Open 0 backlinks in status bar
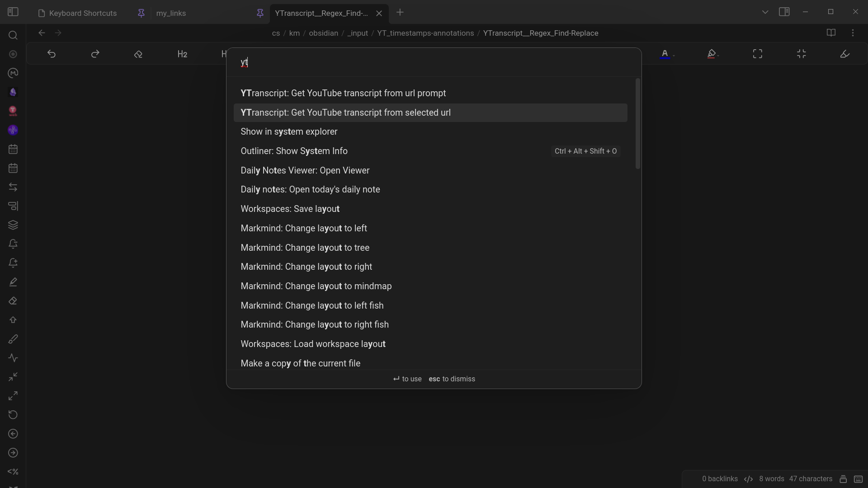This screenshot has height=488, width=868. tap(720, 479)
